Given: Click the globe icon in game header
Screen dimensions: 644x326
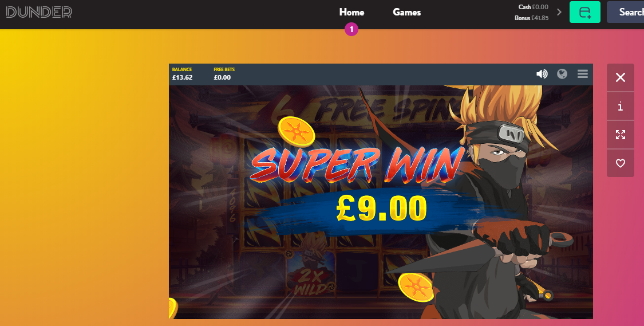Looking at the screenshot, I should 562,73.
